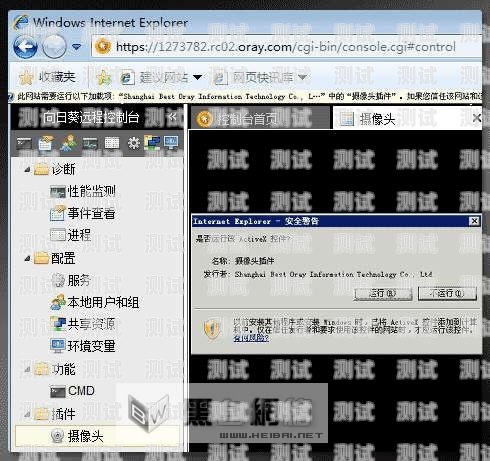
Task: Collapse the 诊断 tree folder
Action: (x=27, y=170)
